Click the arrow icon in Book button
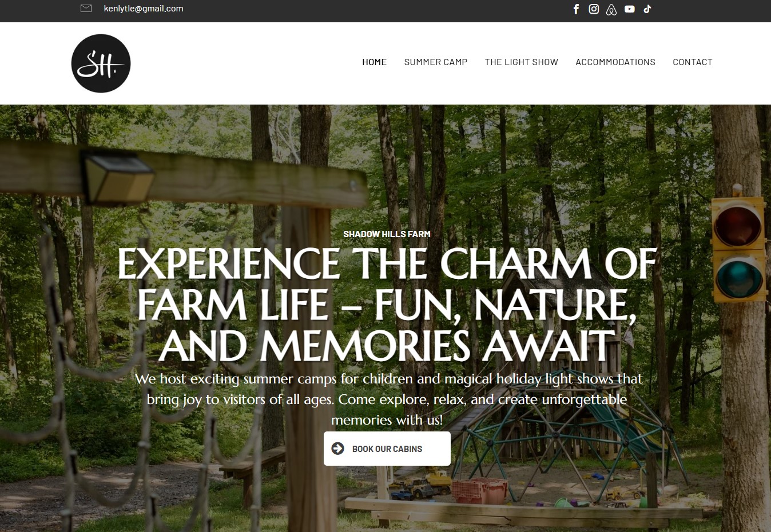 338,449
